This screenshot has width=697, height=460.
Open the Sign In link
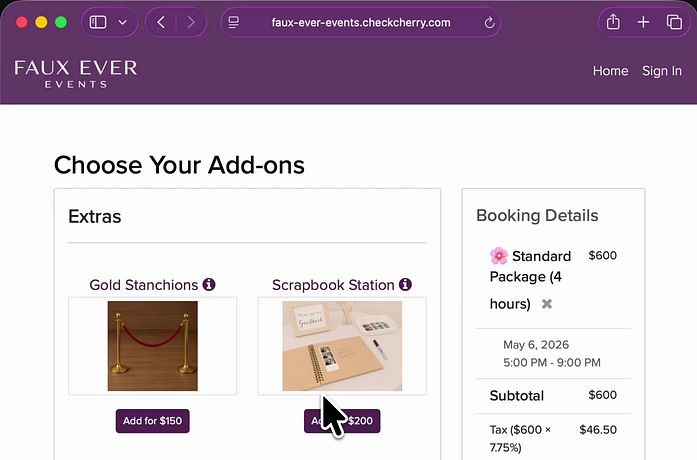[662, 71]
